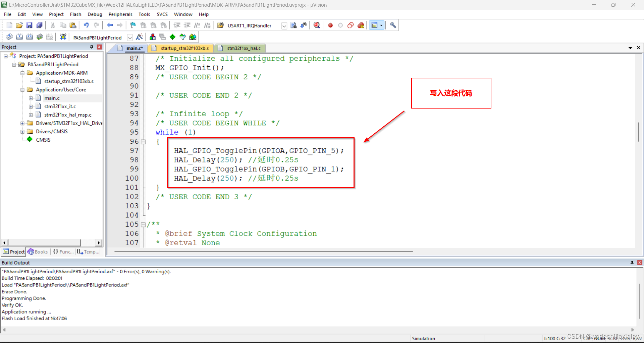Toggle pin on the Build Output panel
644x343 pixels.
coord(632,263)
